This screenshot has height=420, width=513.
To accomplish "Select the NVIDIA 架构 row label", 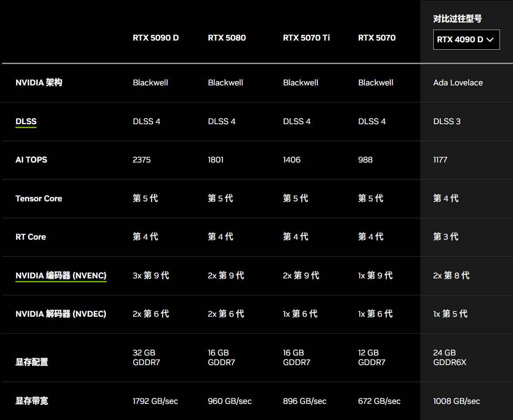I will (39, 83).
